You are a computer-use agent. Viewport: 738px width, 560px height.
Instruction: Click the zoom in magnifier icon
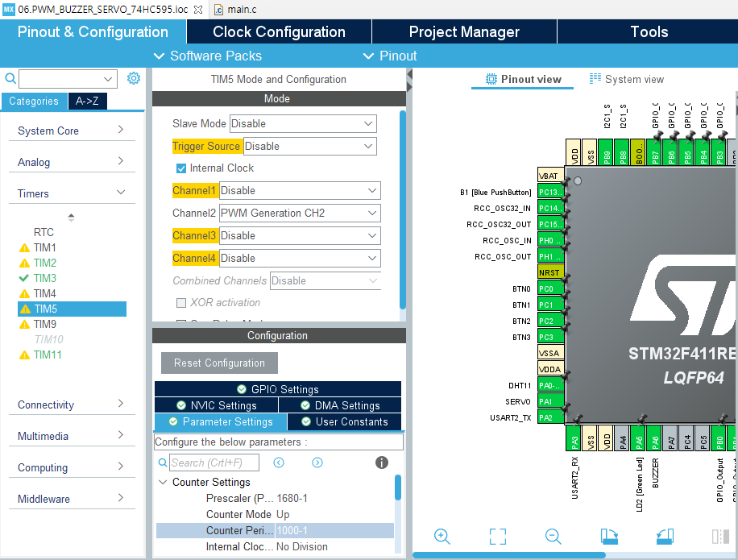(442, 537)
